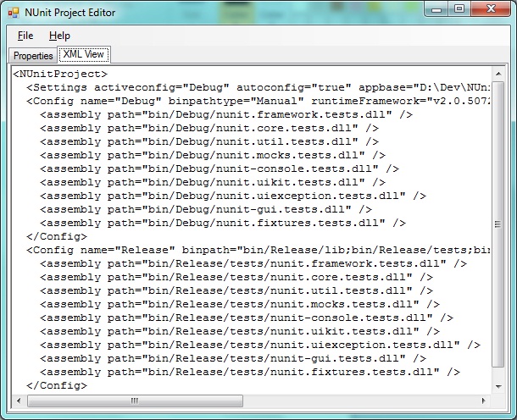Image resolution: width=517 pixels, height=420 pixels.
Task: Open the File menu
Action: [x=25, y=36]
